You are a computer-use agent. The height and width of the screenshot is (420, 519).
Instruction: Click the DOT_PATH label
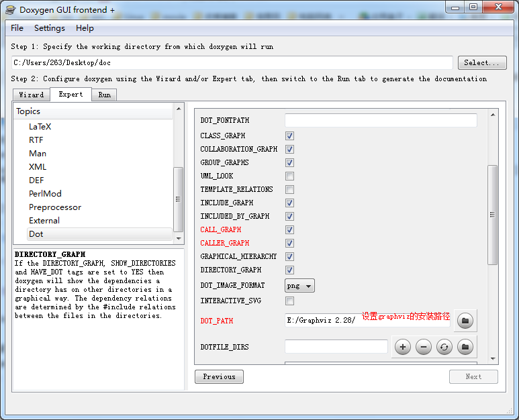(216, 321)
